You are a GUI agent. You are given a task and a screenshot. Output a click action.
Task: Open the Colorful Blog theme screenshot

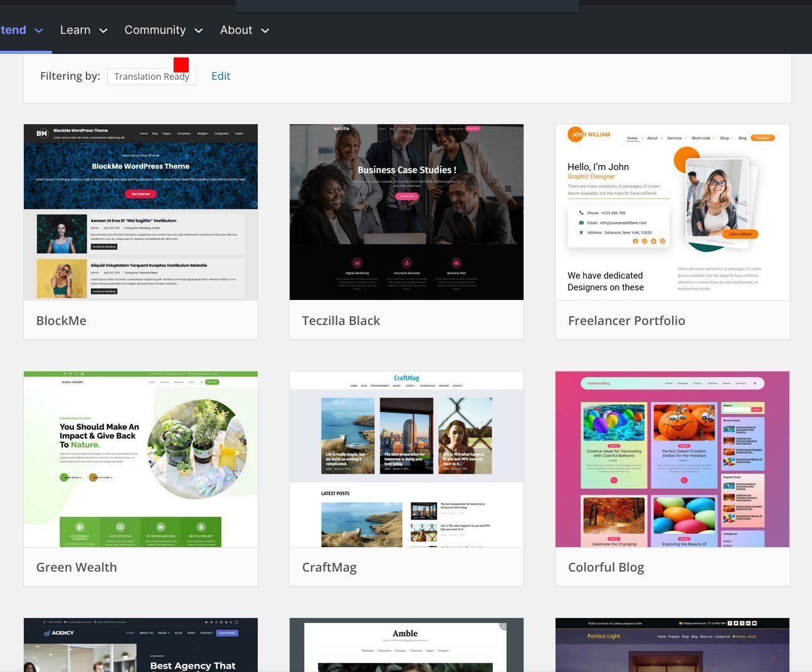[672, 459]
